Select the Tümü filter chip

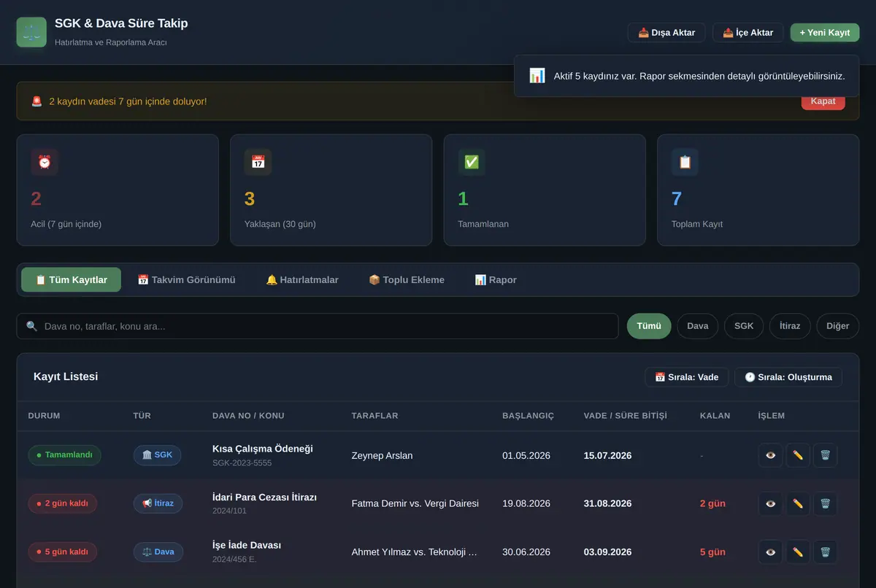click(x=649, y=326)
